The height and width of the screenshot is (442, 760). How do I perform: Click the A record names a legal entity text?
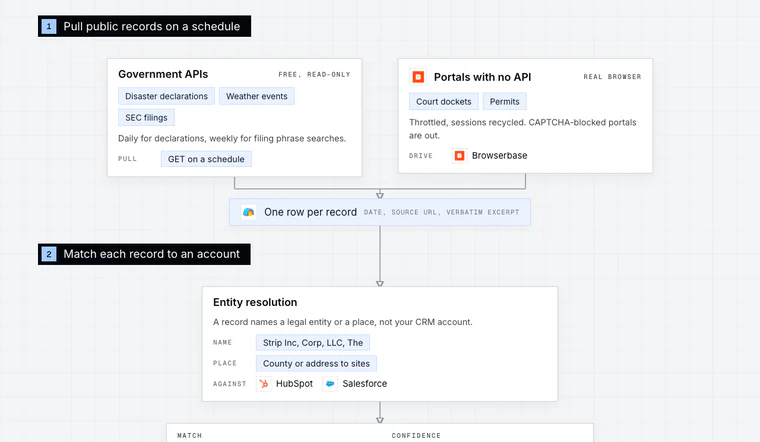(x=343, y=322)
